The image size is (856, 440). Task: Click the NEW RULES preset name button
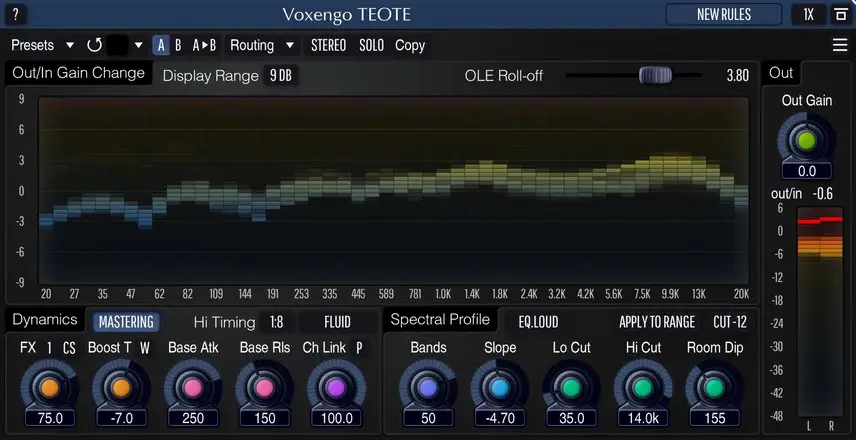(x=724, y=15)
